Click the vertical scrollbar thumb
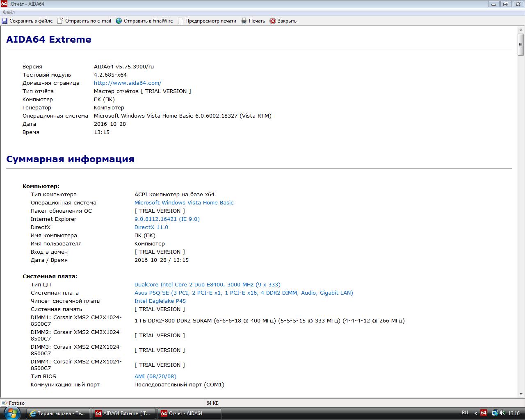525x420 pixels. coord(521,45)
